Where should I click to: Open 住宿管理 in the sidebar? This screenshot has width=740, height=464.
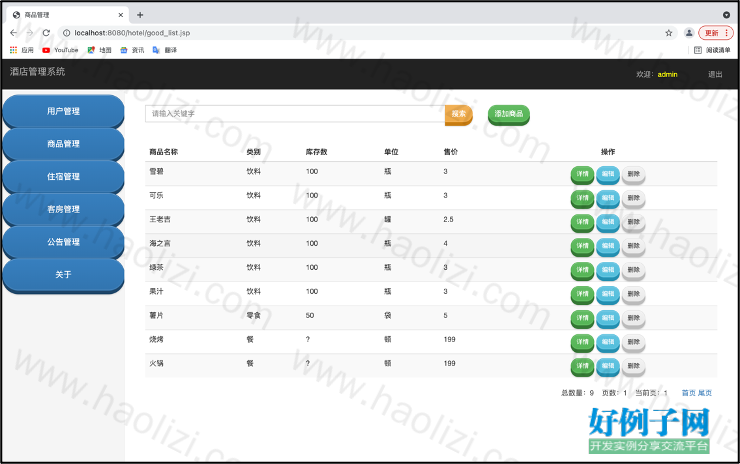63,177
